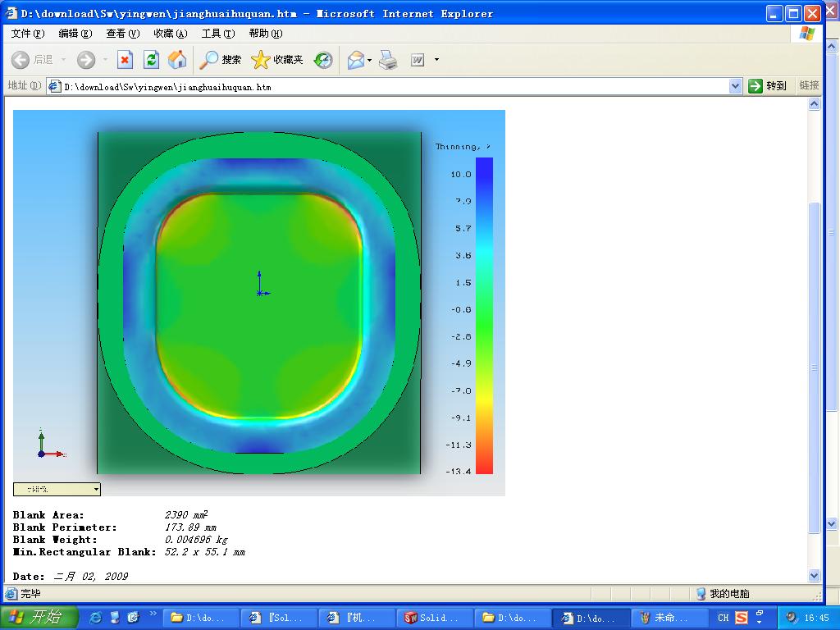Screen dimensions: 840x630
Task: Open the 查看(V) menu
Action: click(x=123, y=33)
